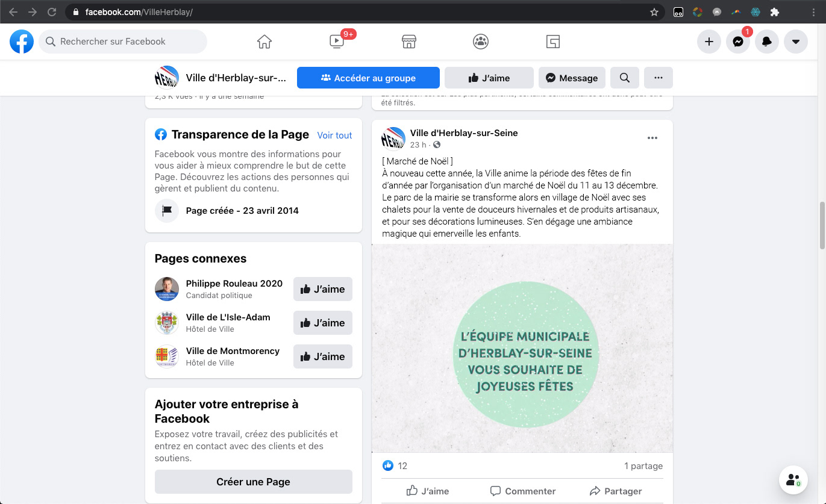Click Philippe Rouleau profile picture
This screenshot has height=504, width=826.
[x=167, y=289]
